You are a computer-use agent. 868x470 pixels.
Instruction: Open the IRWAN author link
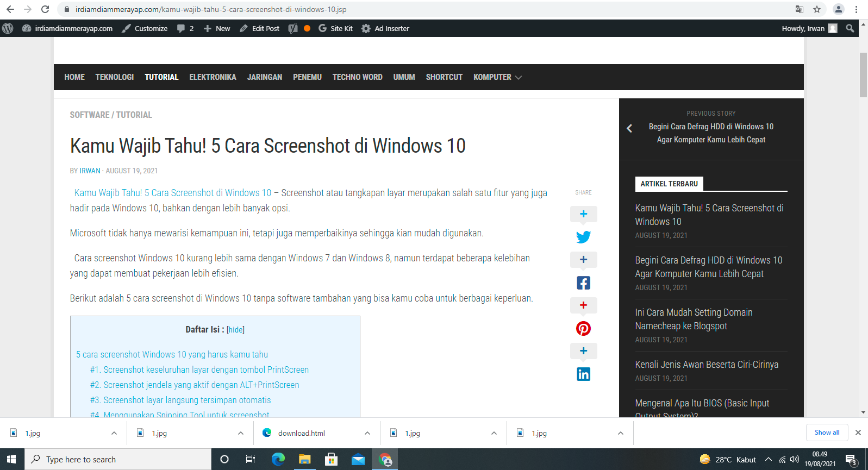tap(90, 171)
